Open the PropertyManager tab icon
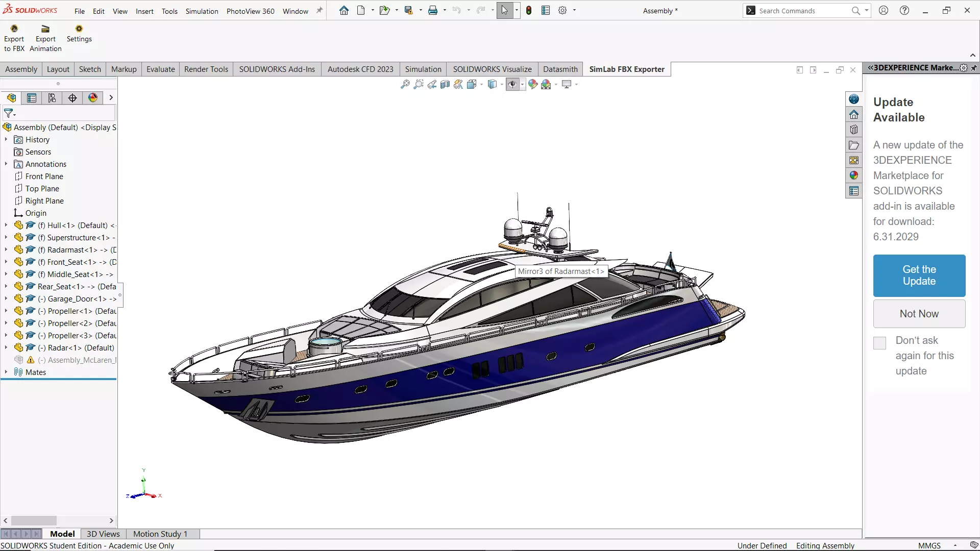The width and height of the screenshot is (980, 551). [32, 98]
